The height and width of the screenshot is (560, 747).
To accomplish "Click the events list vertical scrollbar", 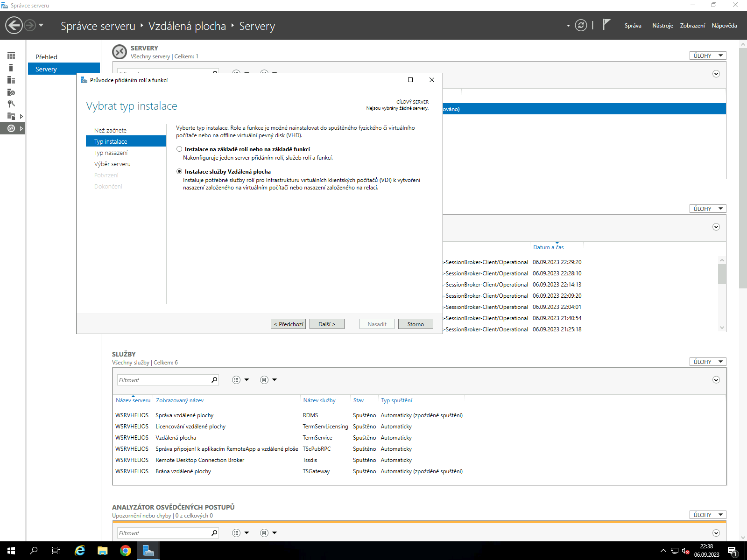I will [x=722, y=294].
